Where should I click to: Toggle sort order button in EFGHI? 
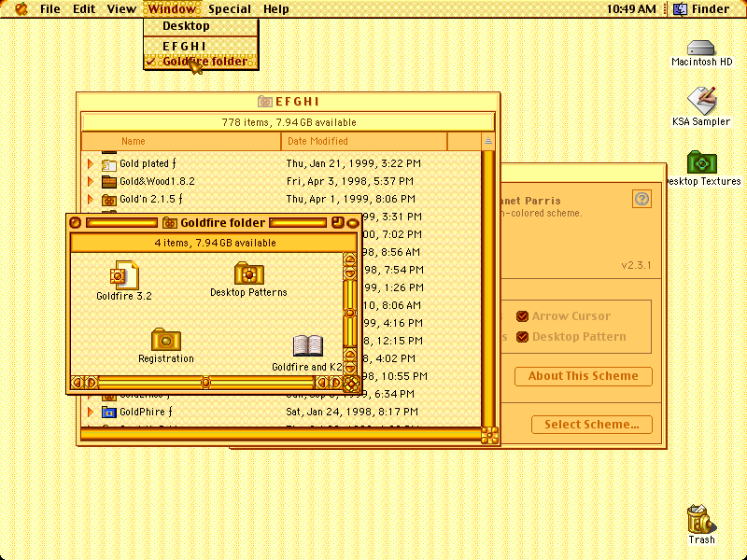click(488, 141)
